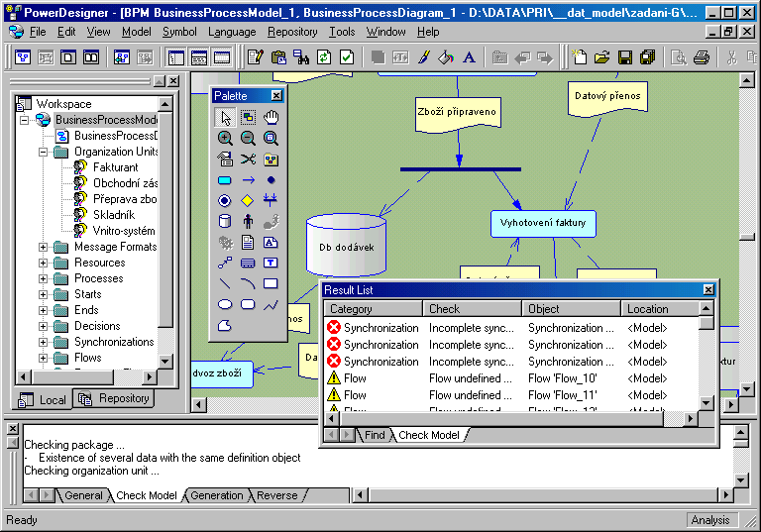Viewport: 761px width, 532px height.
Task: Open the Language menu
Action: tap(232, 32)
